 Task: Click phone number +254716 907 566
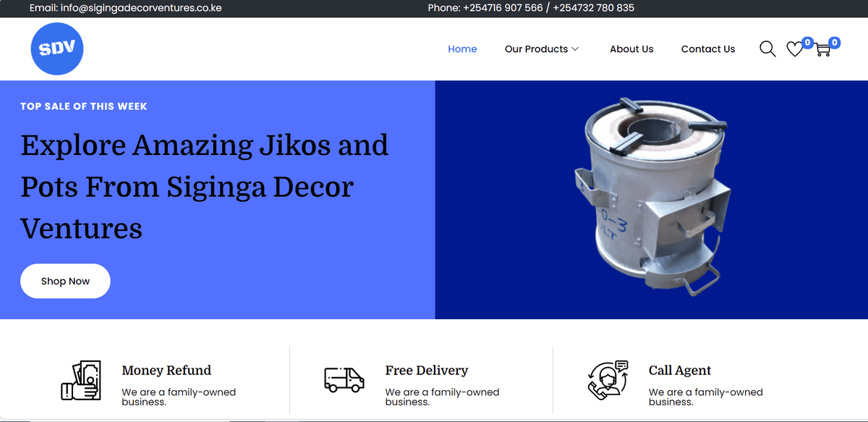(503, 8)
